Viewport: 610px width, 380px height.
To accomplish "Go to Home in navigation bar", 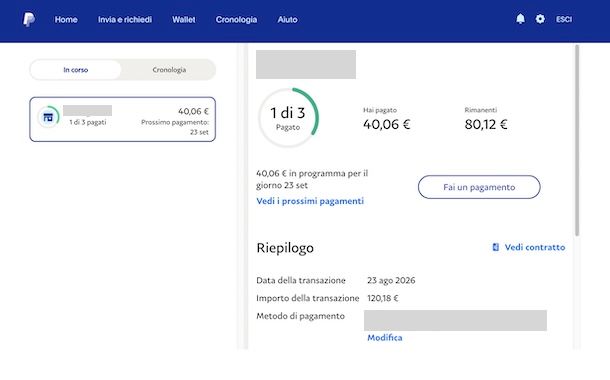I will pos(66,19).
